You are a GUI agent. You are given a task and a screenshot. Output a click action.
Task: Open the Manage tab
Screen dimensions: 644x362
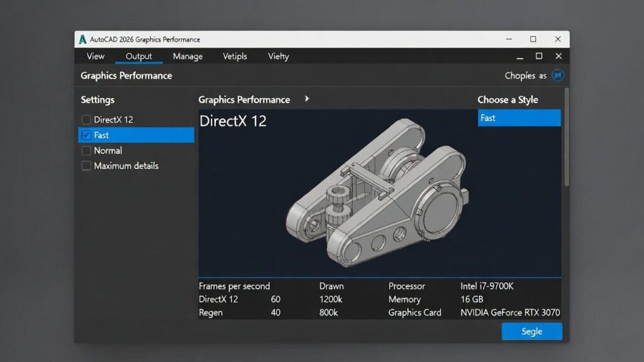(x=187, y=56)
